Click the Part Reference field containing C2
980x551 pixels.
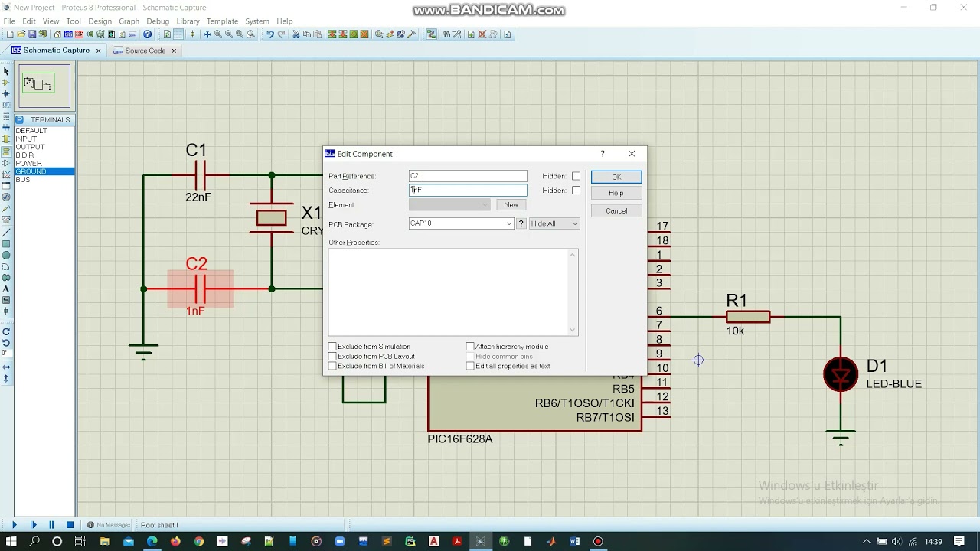pyautogui.click(x=468, y=176)
